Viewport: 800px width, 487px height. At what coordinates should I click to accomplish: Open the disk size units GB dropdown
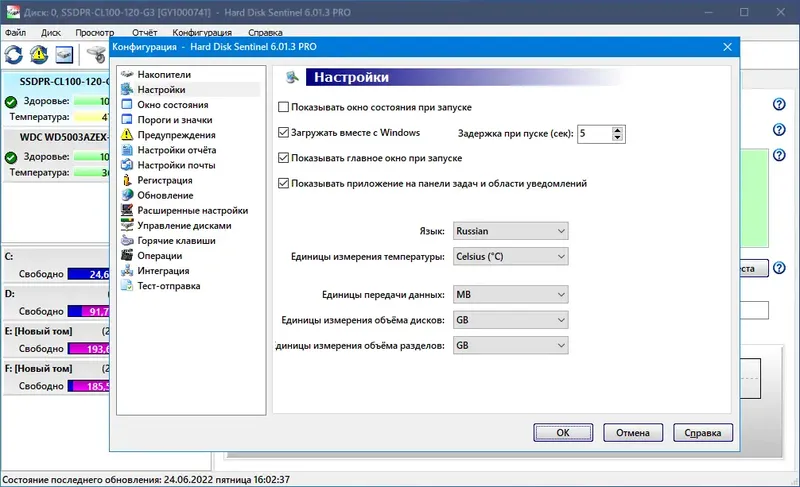511,320
